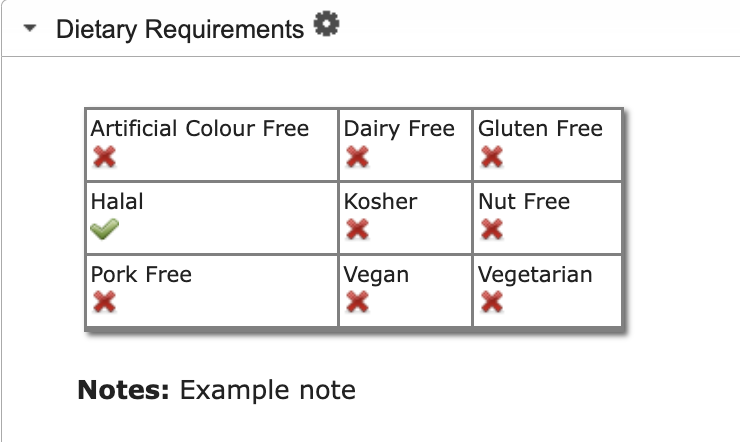Click the red cross under Pork Free
The width and height of the screenshot is (740, 442).
104,302
